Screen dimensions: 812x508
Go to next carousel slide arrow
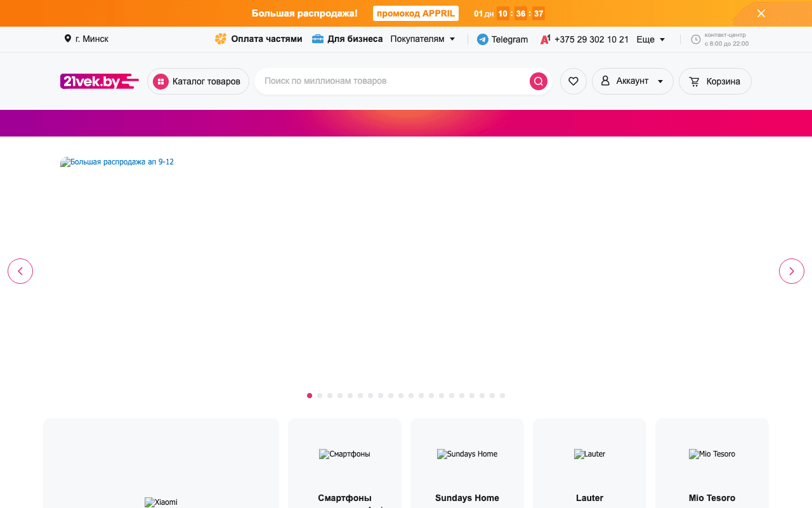point(791,271)
